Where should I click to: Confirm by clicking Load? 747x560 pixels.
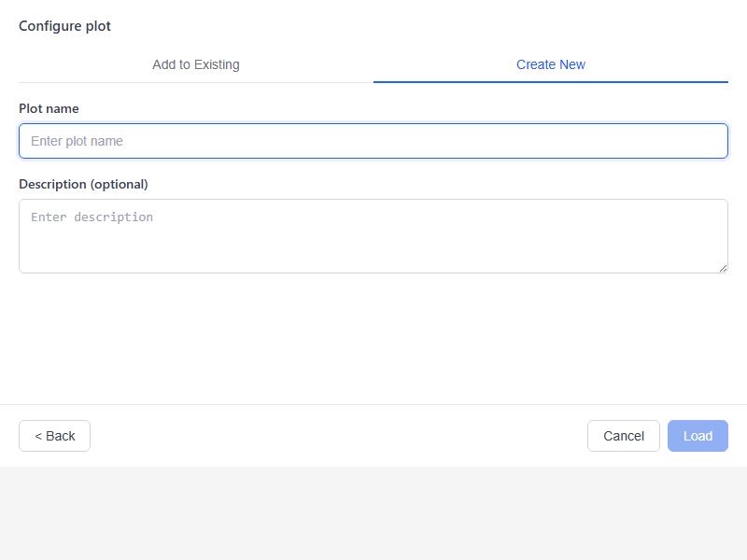tap(697, 436)
